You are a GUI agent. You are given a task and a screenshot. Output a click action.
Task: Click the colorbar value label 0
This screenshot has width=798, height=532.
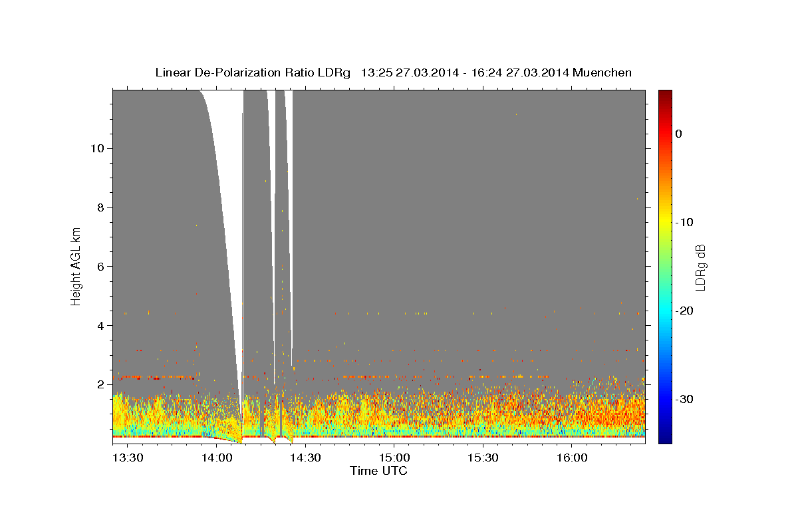click(679, 134)
